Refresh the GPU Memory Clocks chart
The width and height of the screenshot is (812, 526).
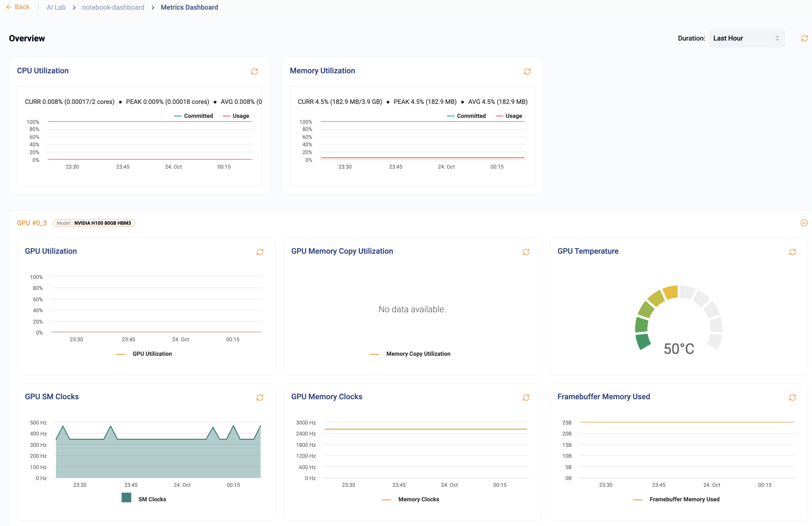click(526, 398)
